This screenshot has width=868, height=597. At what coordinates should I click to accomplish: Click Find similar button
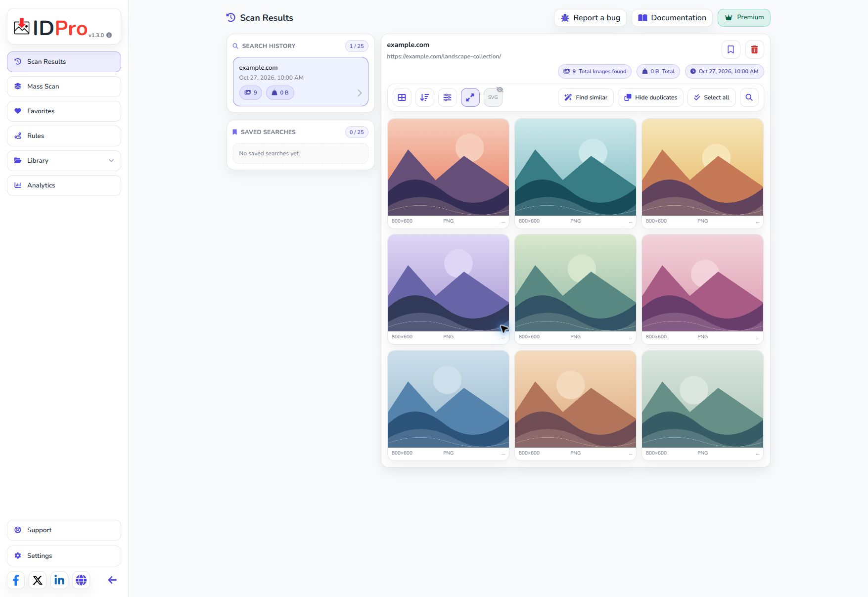(x=586, y=97)
